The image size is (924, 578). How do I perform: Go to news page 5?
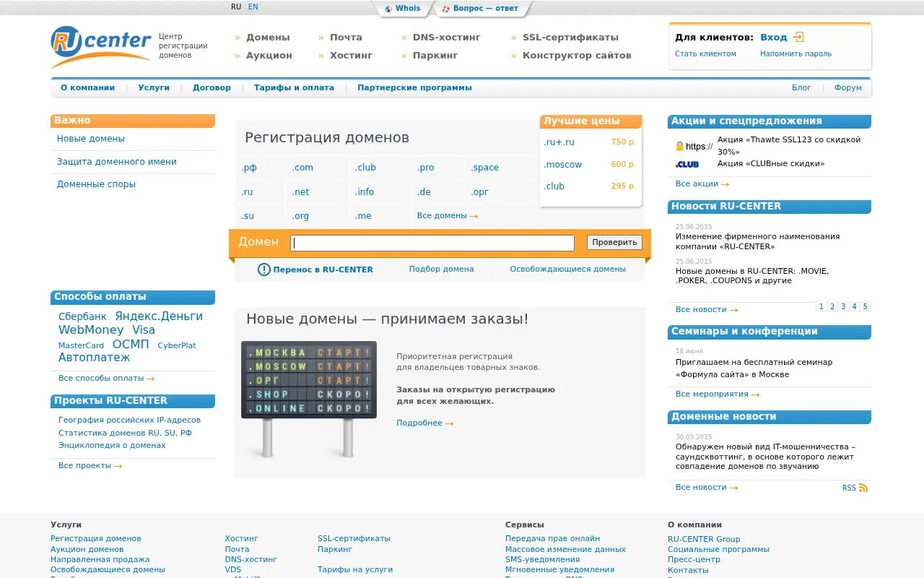point(866,306)
